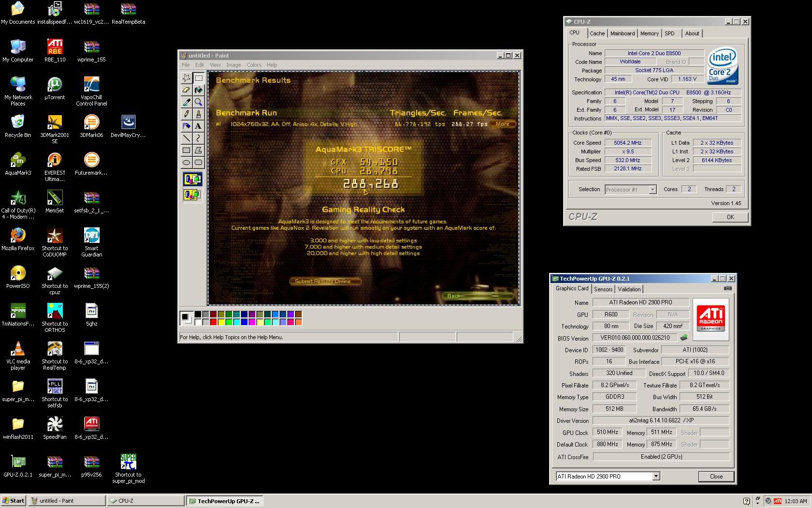Select the Curve tool in Paint
Screen dimensions: 812x508
tap(198, 138)
